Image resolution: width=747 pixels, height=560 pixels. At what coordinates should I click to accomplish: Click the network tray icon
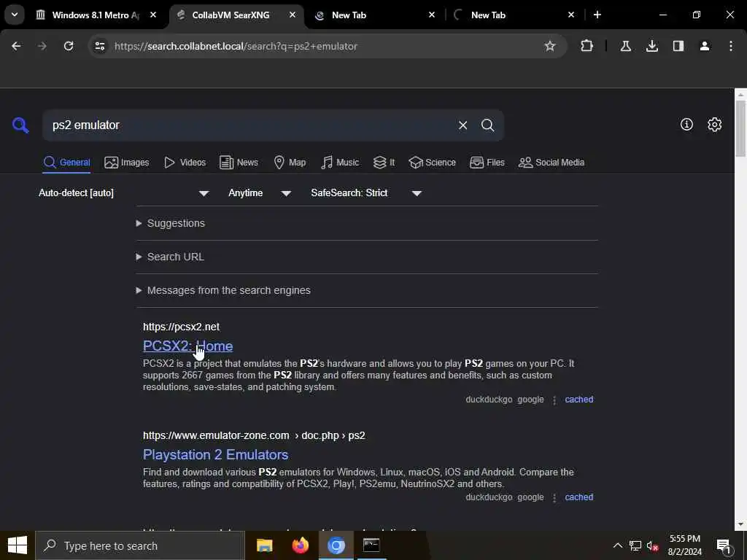point(635,545)
